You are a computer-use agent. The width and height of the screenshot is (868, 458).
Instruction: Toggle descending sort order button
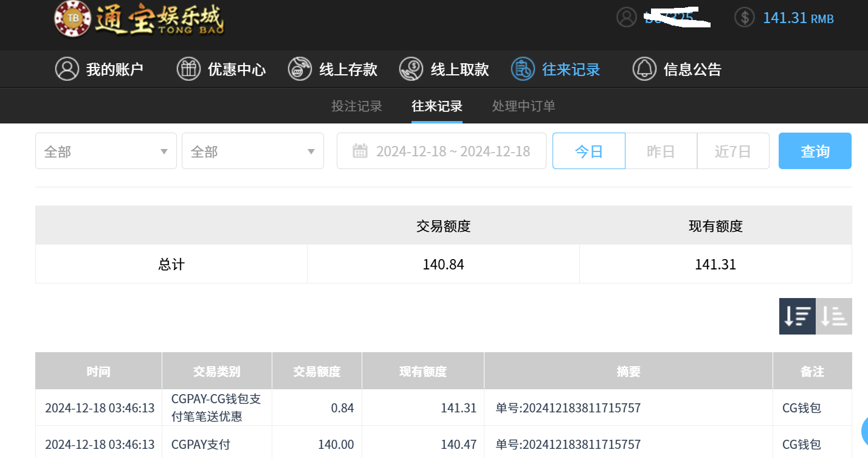point(797,316)
